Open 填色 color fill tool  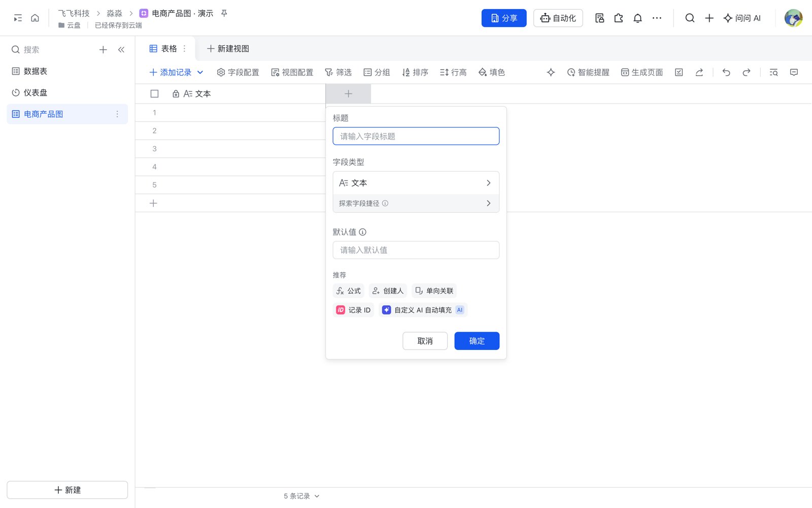click(x=491, y=72)
